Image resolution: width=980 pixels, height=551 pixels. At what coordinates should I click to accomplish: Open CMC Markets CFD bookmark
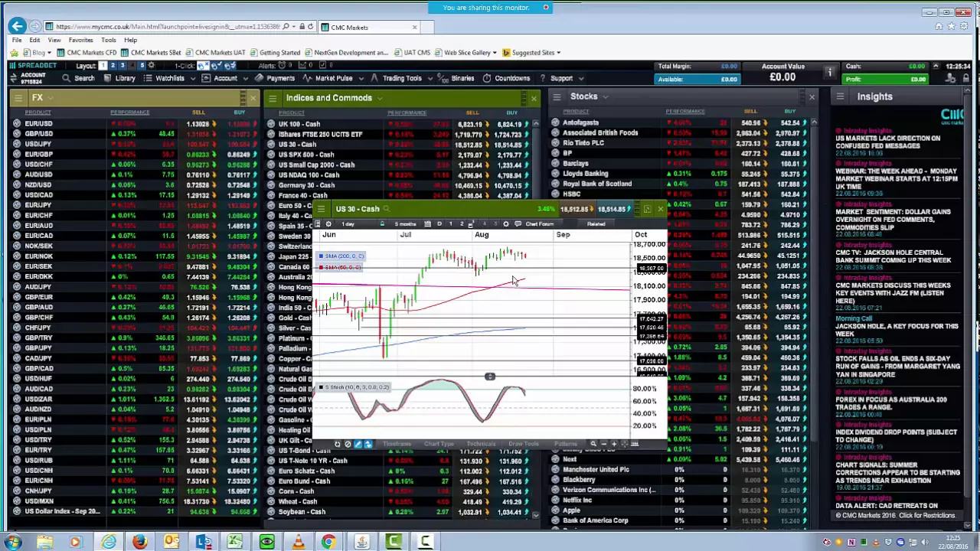[x=87, y=53]
